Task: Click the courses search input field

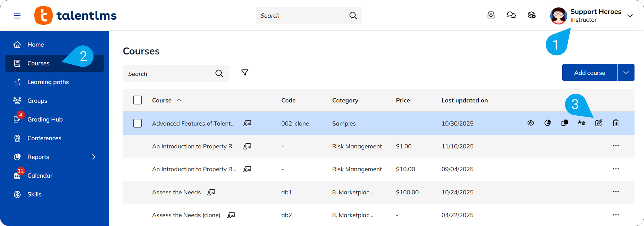Action: pos(169,74)
